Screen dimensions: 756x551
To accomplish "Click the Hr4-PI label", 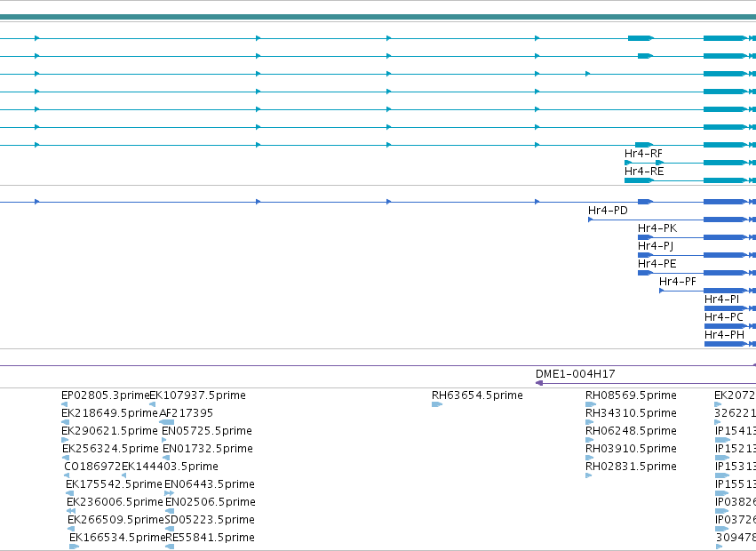I will [x=721, y=299].
